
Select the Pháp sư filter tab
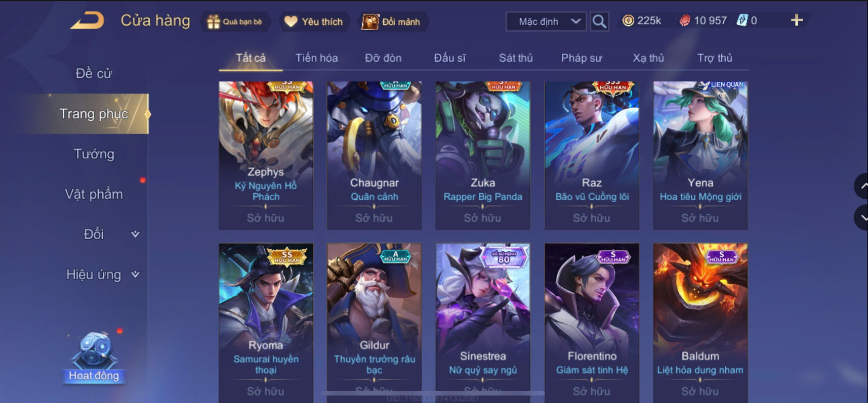point(582,58)
